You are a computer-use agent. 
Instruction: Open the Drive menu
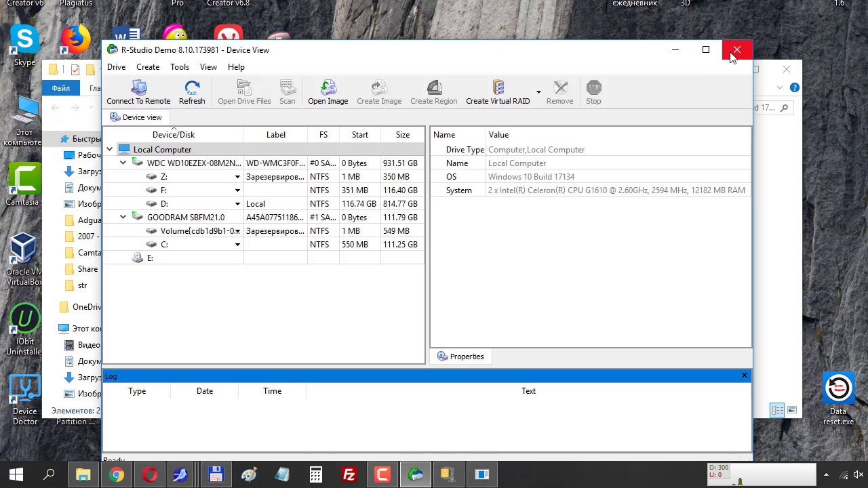pyautogui.click(x=116, y=67)
